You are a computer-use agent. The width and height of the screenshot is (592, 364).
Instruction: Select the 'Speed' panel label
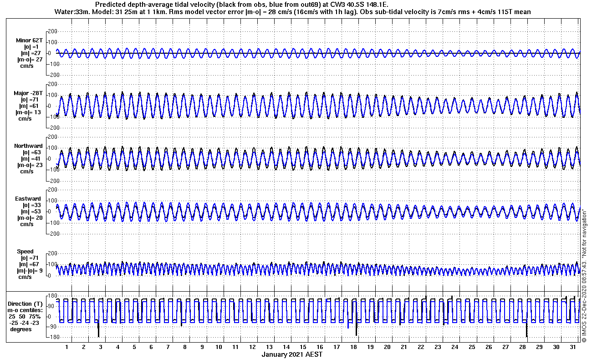pyautogui.click(x=26, y=252)
